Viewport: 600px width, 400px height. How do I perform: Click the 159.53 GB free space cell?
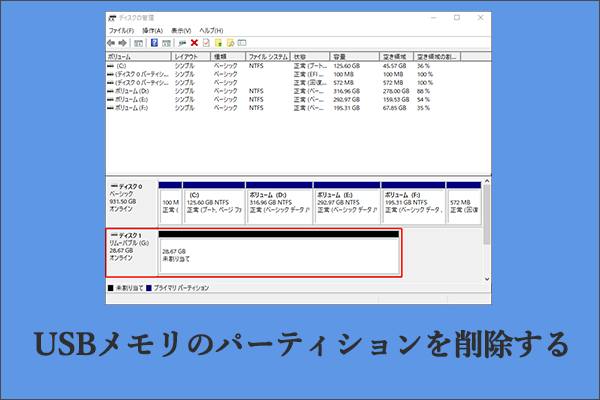click(x=396, y=100)
